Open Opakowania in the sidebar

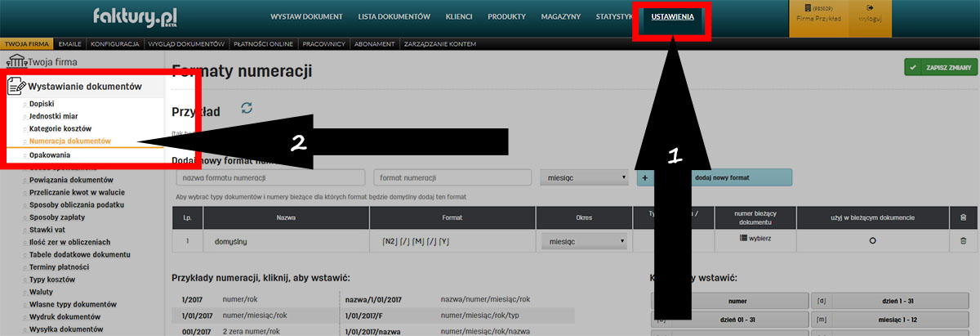(50, 155)
